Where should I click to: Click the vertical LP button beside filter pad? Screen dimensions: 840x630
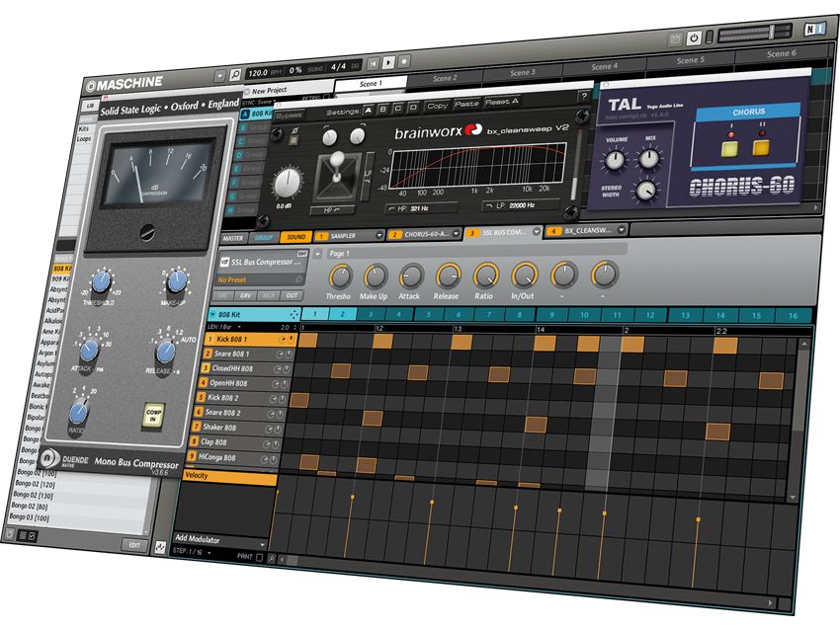(x=368, y=177)
